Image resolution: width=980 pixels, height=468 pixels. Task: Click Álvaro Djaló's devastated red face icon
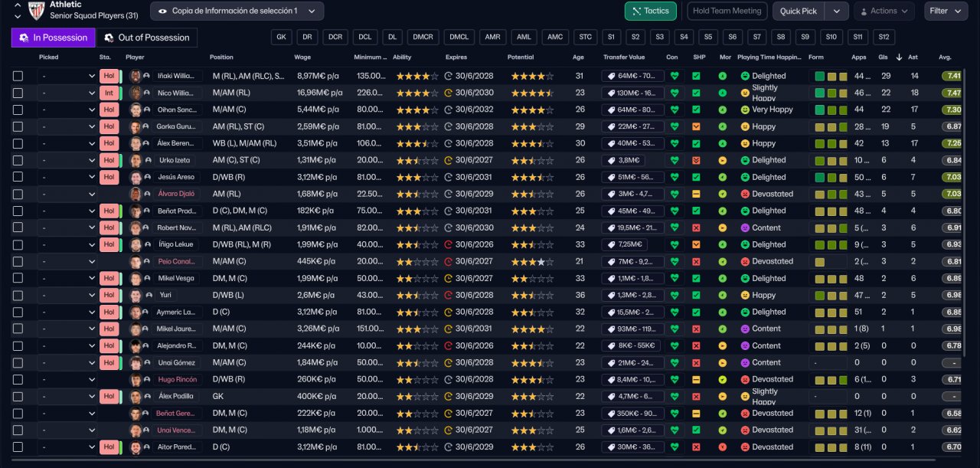click(745, 194)
